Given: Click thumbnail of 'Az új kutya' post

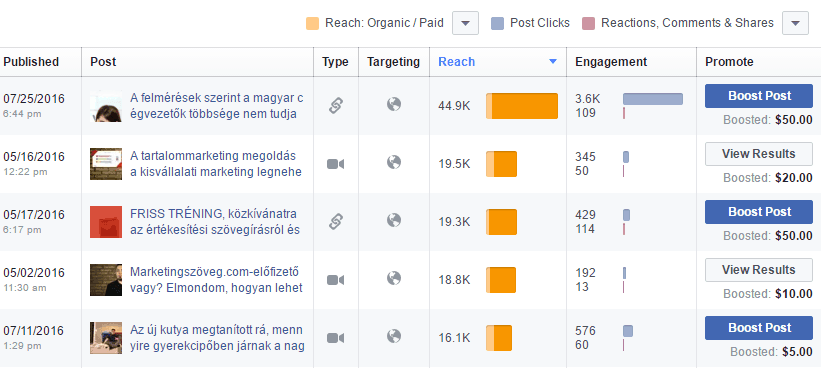Looking at the screenshot, I should tap(106, 338).
